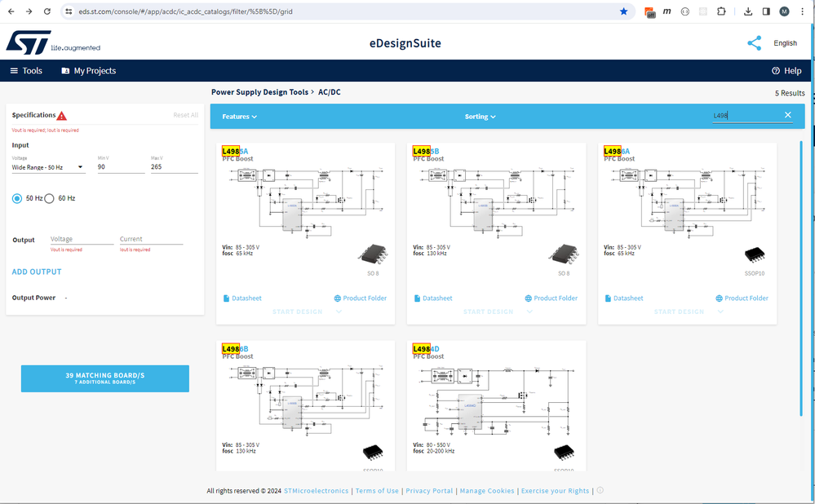Open My Projects
Viewport: 815px width, 504px height.
click(x=89, y=71)
